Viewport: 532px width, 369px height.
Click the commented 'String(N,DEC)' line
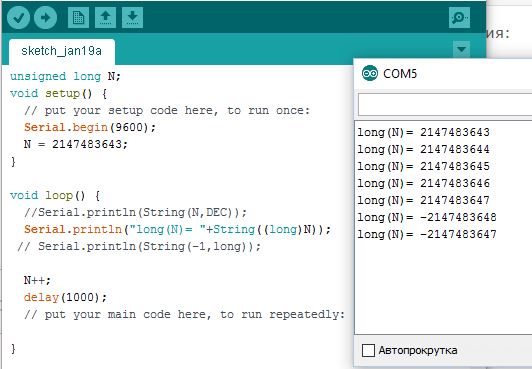coord(135,213)
